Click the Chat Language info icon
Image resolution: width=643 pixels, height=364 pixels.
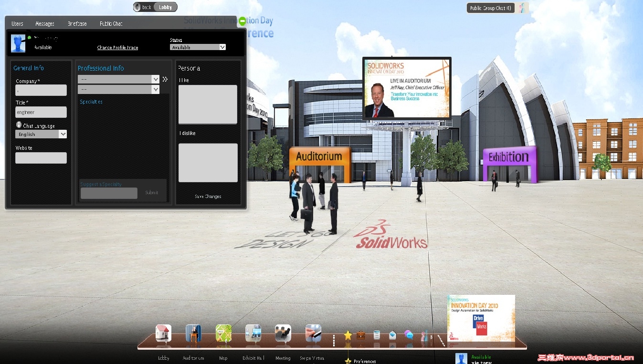tap(19, 125)
